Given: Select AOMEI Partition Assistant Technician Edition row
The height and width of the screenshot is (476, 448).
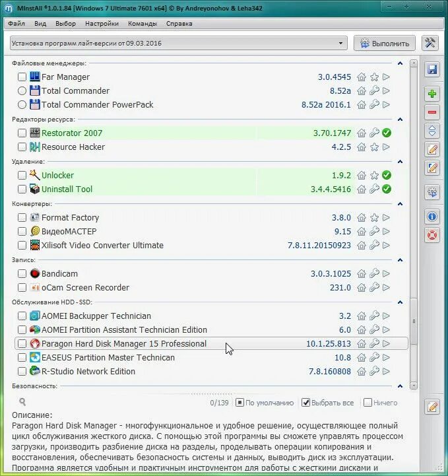Looking at the screenshot, I should pyautogui.click(x=211, y=329).
